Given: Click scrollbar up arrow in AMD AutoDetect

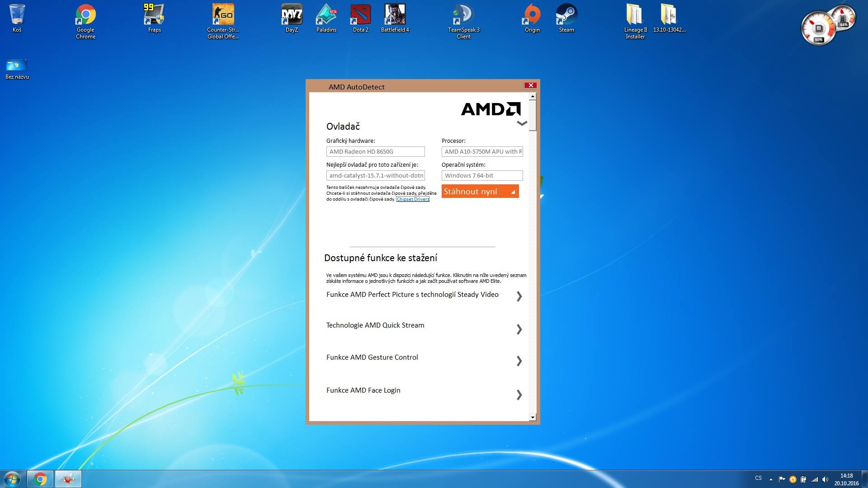Looking at the screenshot, I should tap(533, 96).
